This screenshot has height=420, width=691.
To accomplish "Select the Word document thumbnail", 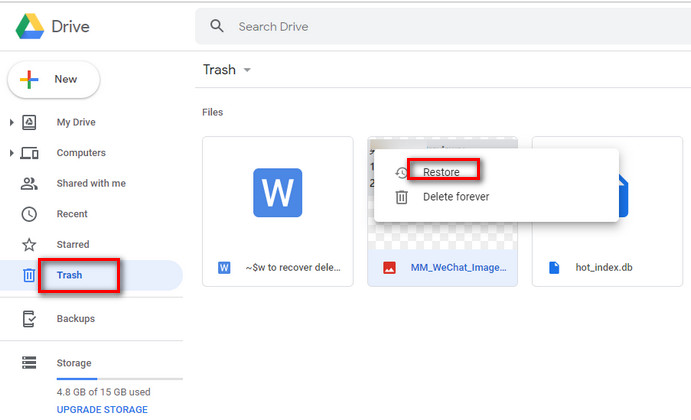I will pyautogui.click(x=278, y=192).
